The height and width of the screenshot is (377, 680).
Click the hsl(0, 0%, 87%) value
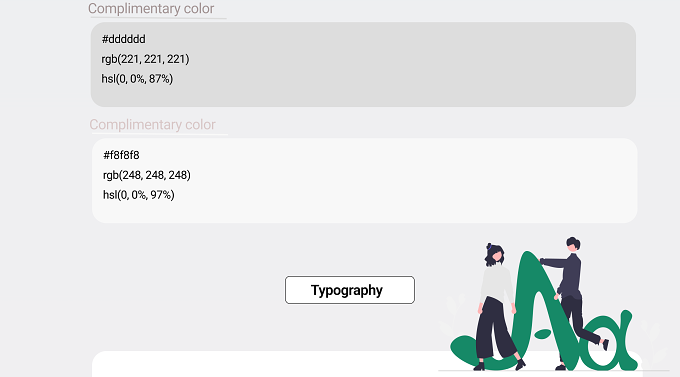[x=137, y=79]
